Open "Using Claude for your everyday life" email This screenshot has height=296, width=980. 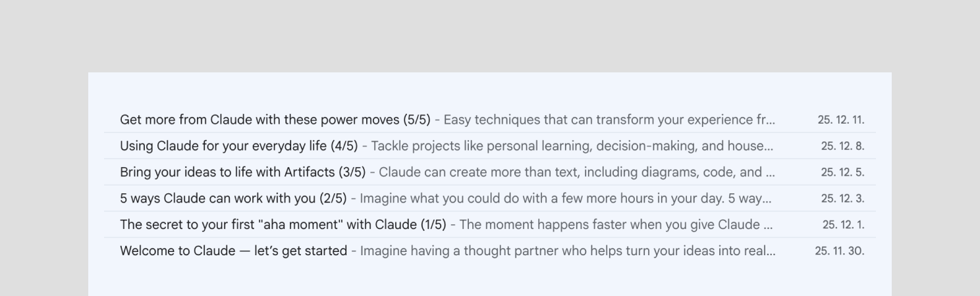click(238, 146)
